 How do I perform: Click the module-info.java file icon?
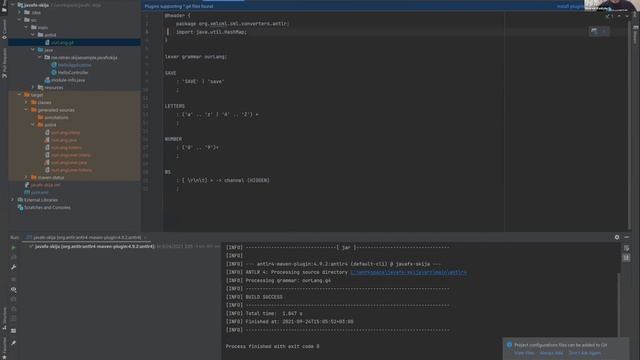(47, 80)
